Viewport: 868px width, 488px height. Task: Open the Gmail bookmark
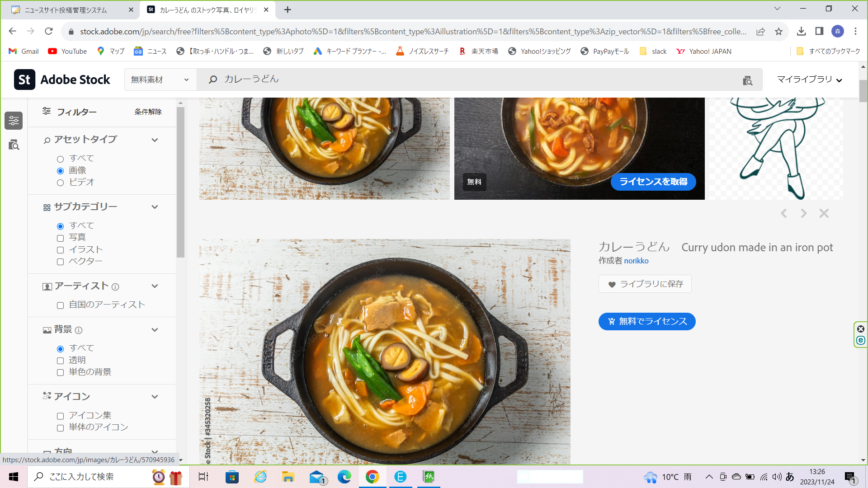click(x=24, y=51)
